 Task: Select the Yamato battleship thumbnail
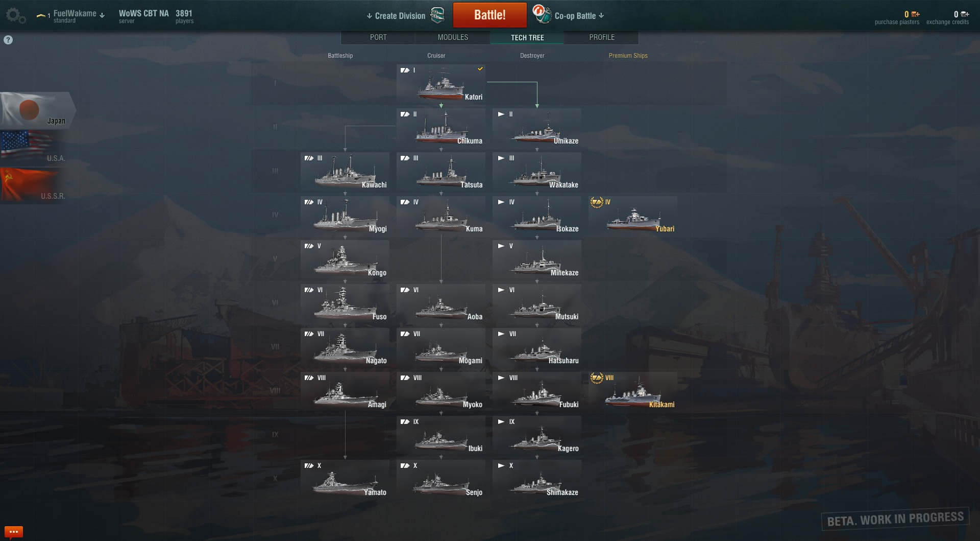(345, 480)
